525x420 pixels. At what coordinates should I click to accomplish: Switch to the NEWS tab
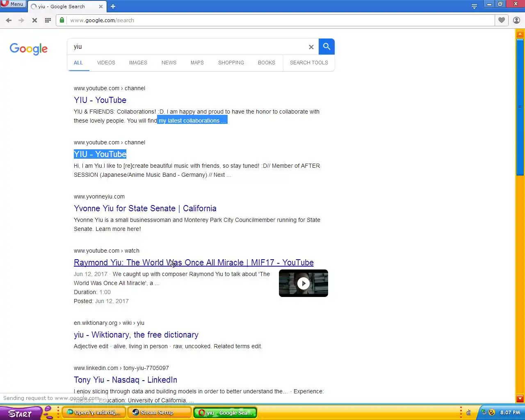(169, 63)
